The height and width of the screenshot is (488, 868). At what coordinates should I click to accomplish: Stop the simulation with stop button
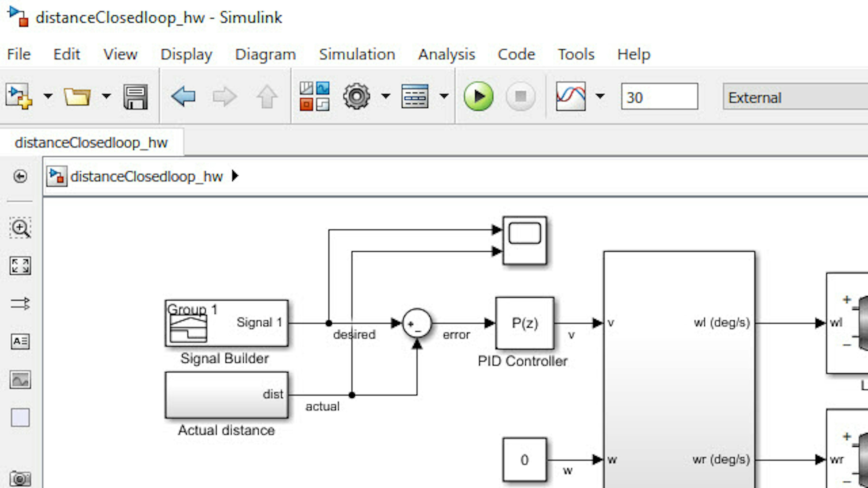coord(521,96)
